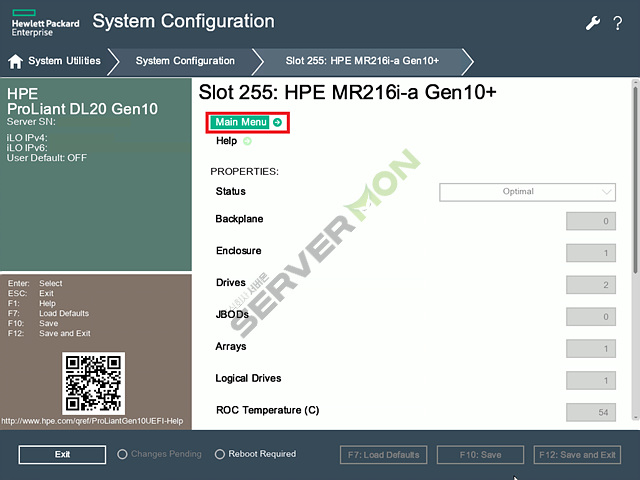Click the PROPERTIES: section heading
The height and width of the screenshot is (480, 640).
(244, 171)
